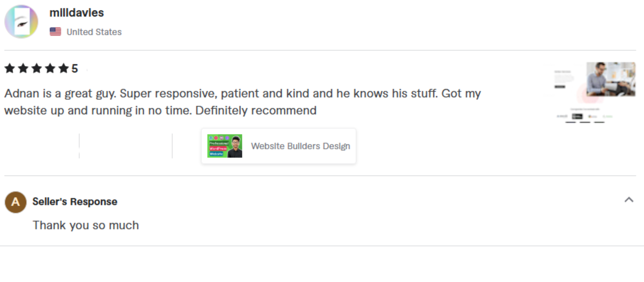Open the work sample image thumbnail
Image resolution: width=644 pixels, height=282 pixels.
[x=590, y=92]
